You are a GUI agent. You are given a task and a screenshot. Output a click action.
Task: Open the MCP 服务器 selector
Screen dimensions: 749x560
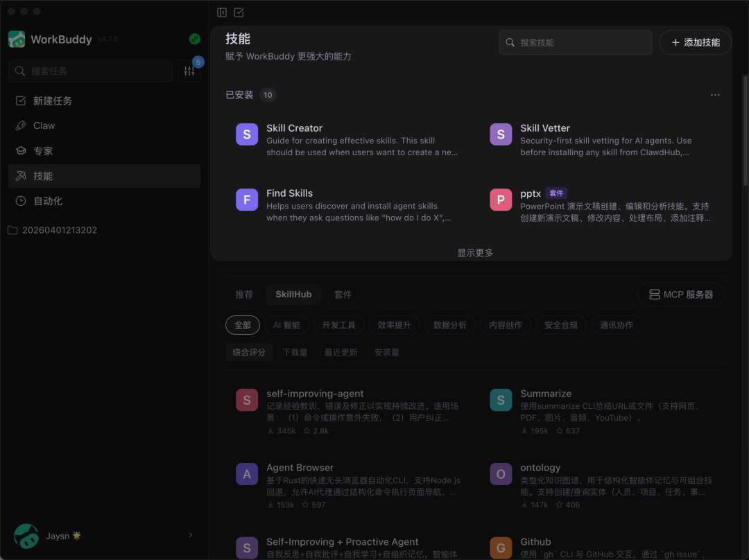[x=680, y=294]
